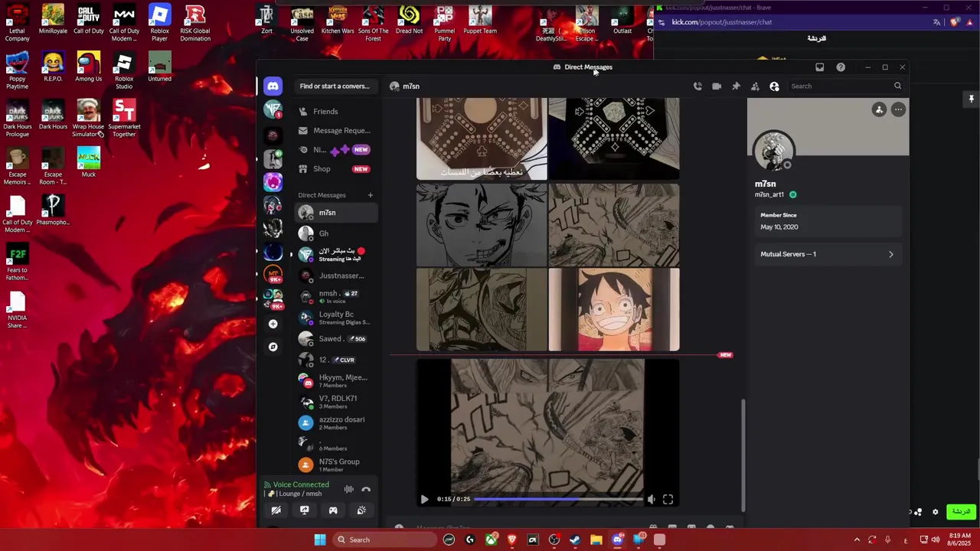The height and width of the screenshot is (551, 980).
Task: Start a voice call with m7sn
Action: click(x=697, y=86)
